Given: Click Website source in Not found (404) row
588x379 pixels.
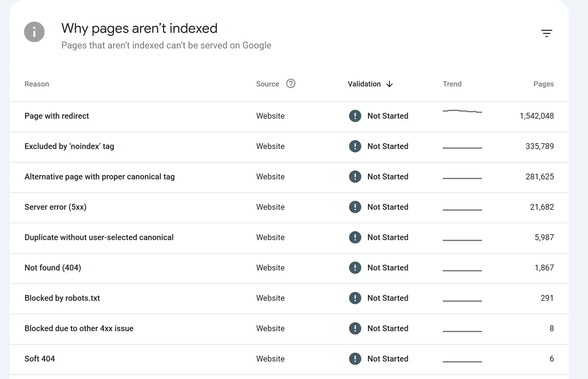Looking at the screenshot, I should point(270,268).
